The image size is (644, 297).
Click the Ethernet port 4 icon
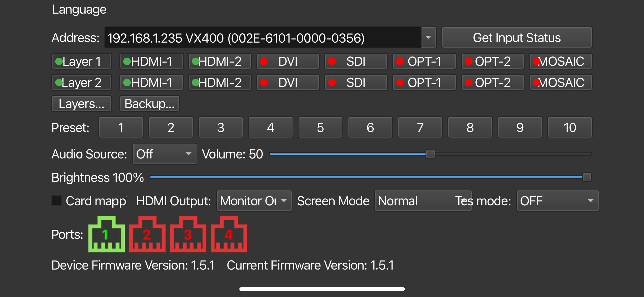(x=228, y=234)
